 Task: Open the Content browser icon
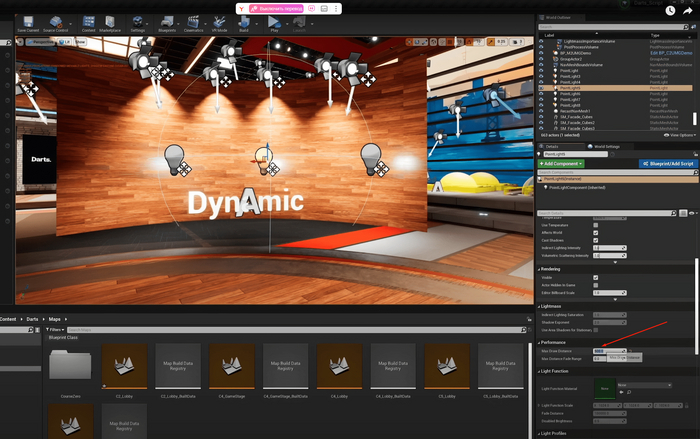tap(88, 22)
